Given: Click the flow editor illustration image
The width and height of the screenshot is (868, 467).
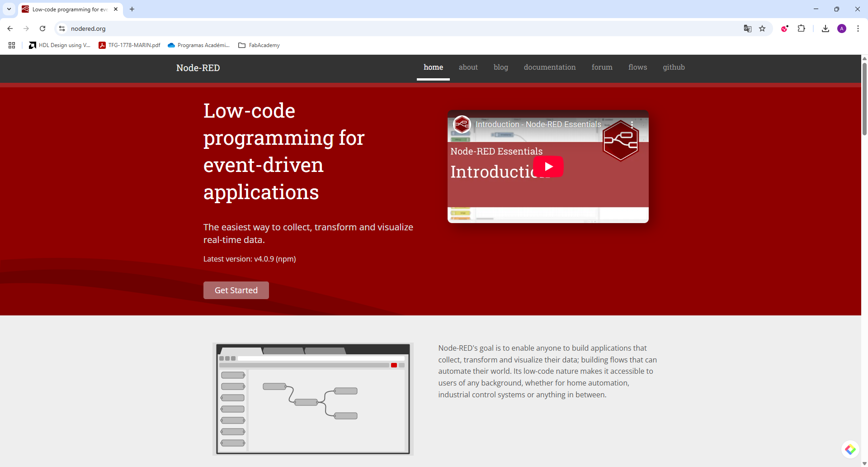Looking at the screenshot, I should pos(313,399).
